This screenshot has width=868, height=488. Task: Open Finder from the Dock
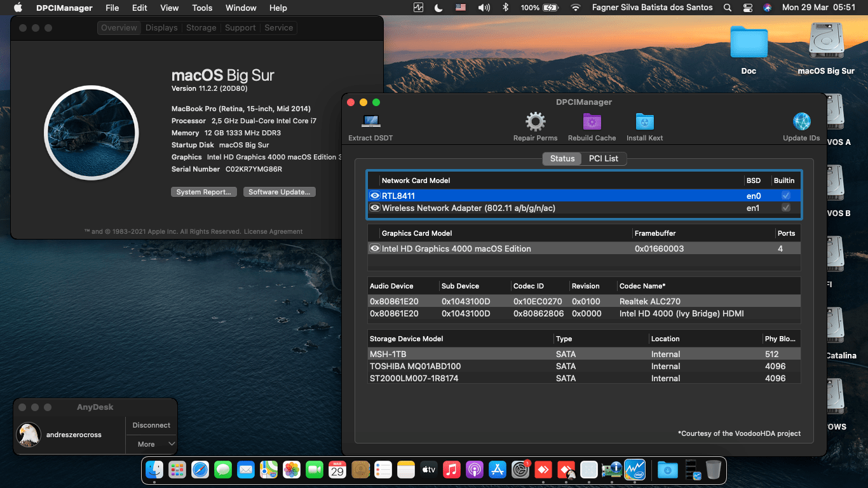point(154,470)
